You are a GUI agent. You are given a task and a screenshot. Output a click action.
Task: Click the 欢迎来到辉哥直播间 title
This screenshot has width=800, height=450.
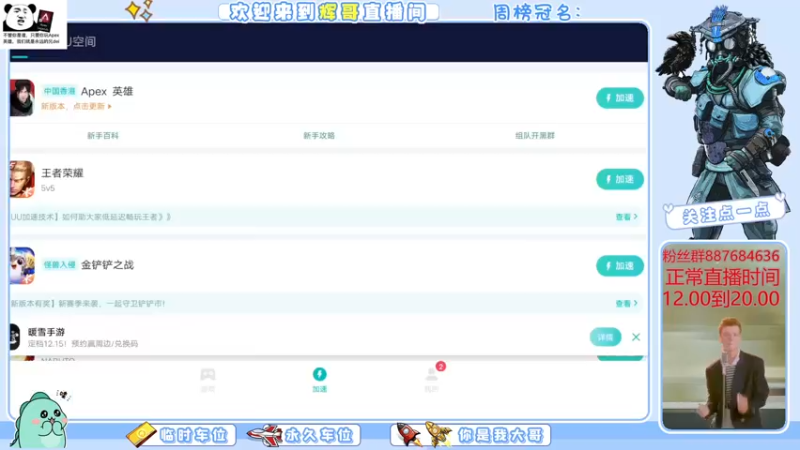pos(328,12)
